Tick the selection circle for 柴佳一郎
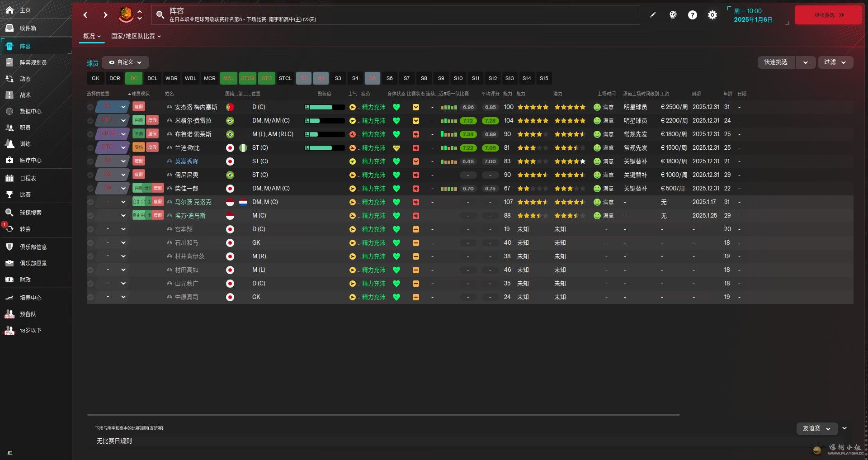Screen dimensions: 868x460 pyautogui.click(x=90, y=189)
